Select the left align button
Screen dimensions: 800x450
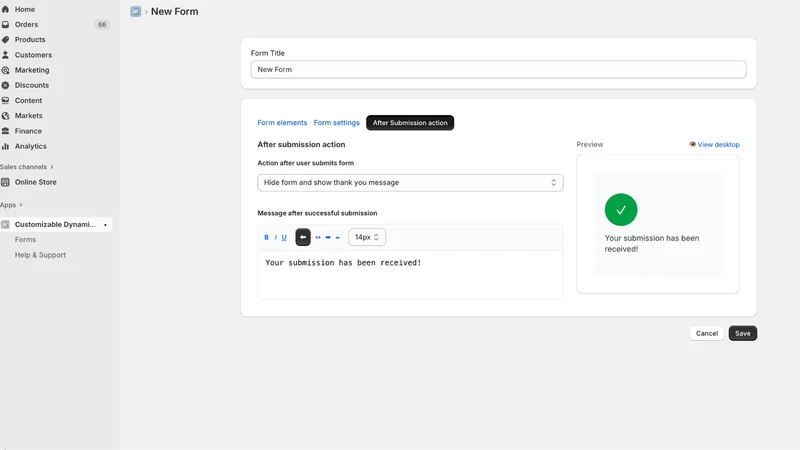pos(303,237)
